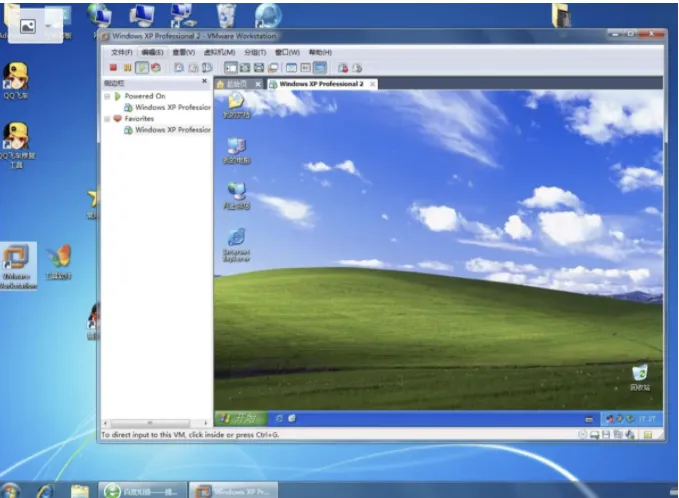
Task: Open the 查看(V) View menu
Action: tap(184, 52)
